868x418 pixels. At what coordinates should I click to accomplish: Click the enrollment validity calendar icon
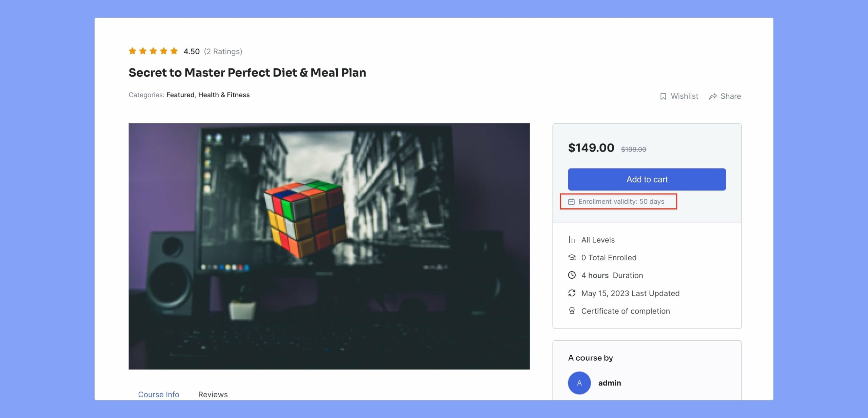click(x=571, y=201)
